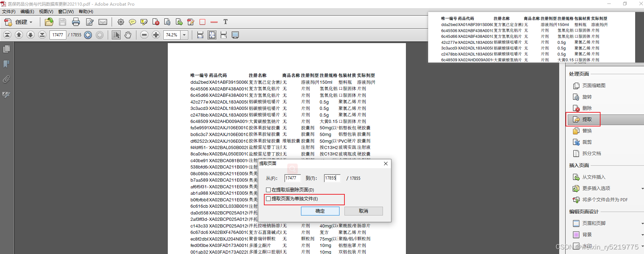Go to the previous page (up arrow)
Screen dimensions: 644x254
19,35
